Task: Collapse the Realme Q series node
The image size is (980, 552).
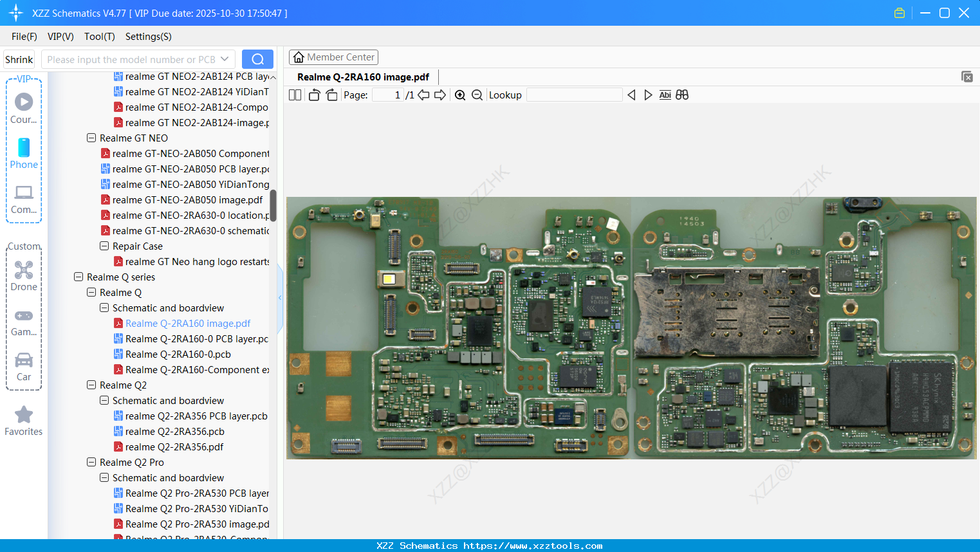Action: [79, 277]
